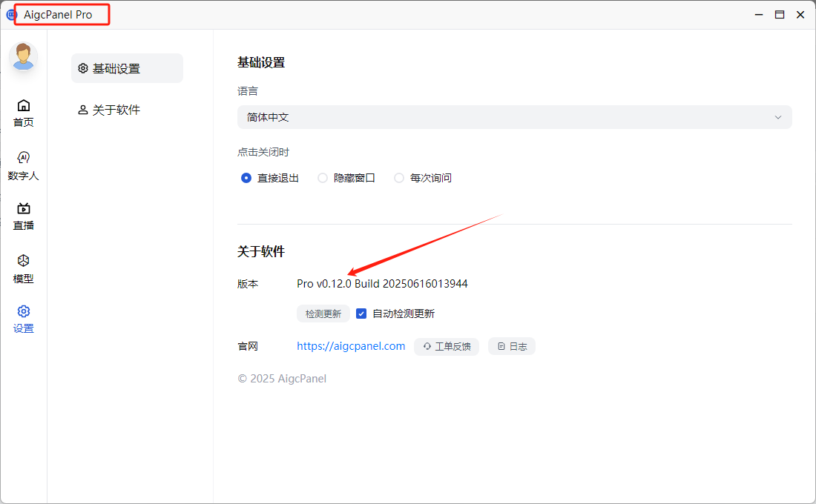Click the 检测更新 check update button
Screen dimensions: 816x504
323,314
